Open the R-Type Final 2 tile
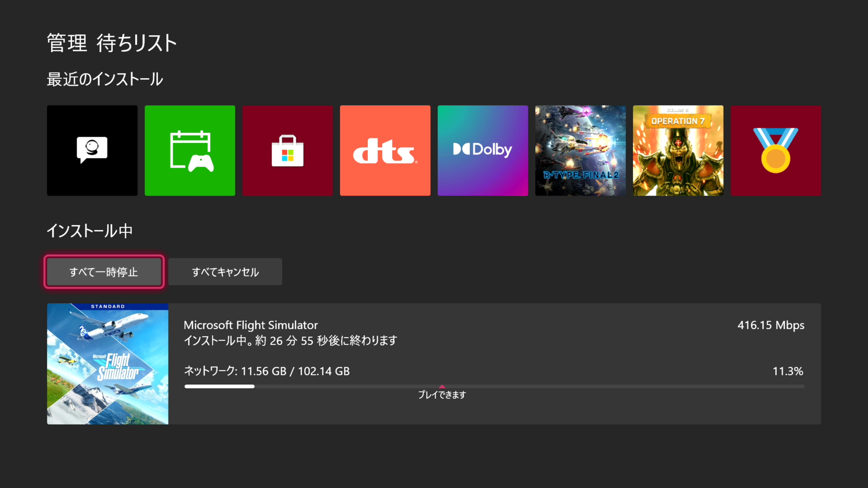 580,150
